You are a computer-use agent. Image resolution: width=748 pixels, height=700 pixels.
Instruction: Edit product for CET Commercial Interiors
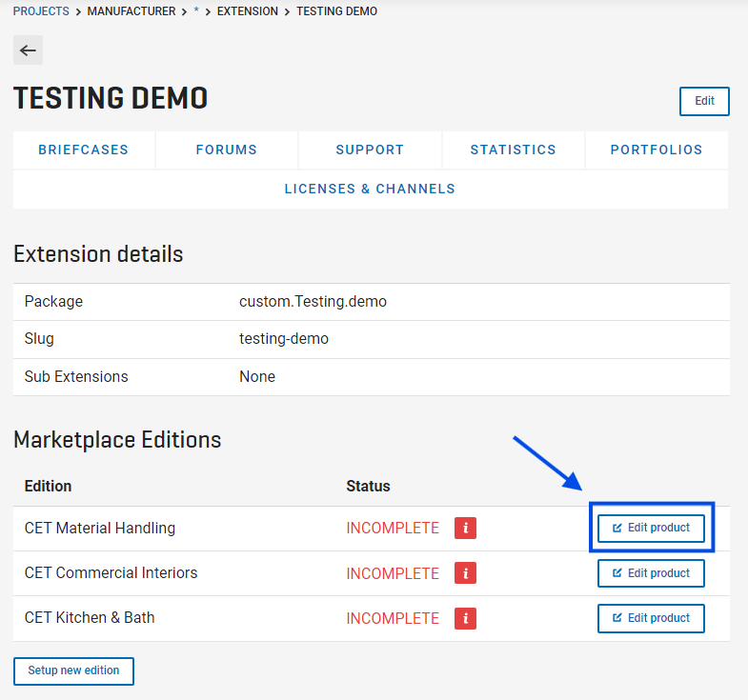click(651, 572)
